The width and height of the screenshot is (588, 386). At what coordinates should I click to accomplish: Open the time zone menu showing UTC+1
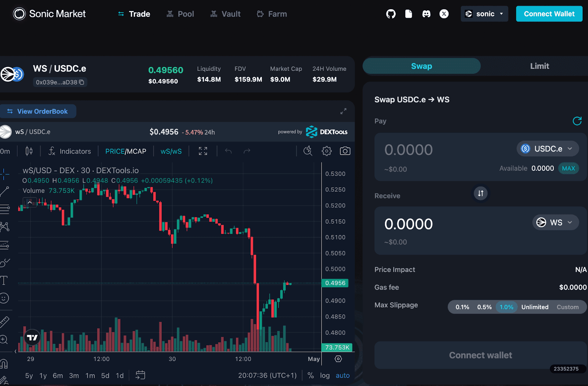click(x=267, y=375)
